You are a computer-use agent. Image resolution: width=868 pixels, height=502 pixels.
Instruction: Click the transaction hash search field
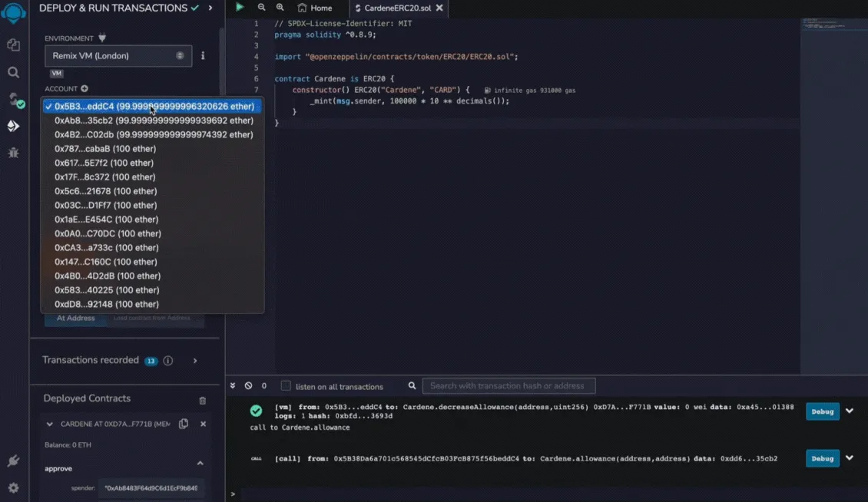[509, 386]
